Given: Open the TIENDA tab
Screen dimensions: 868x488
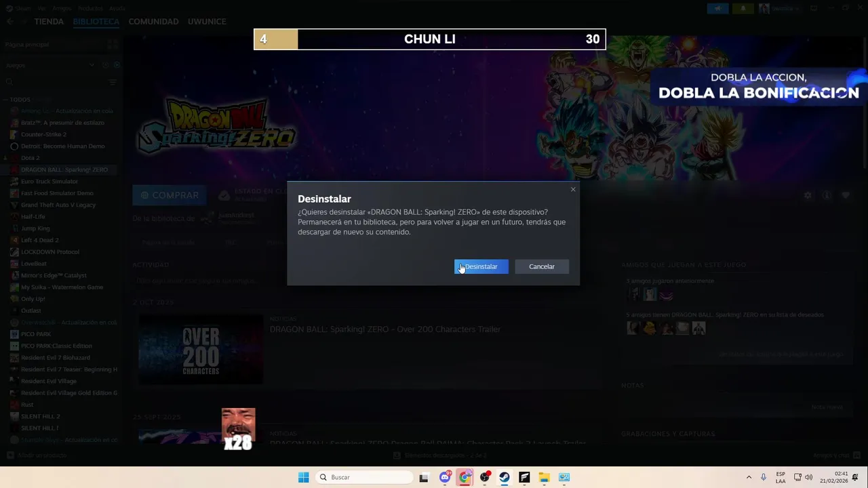Looking at the screenshot, I should pos(49,22).
